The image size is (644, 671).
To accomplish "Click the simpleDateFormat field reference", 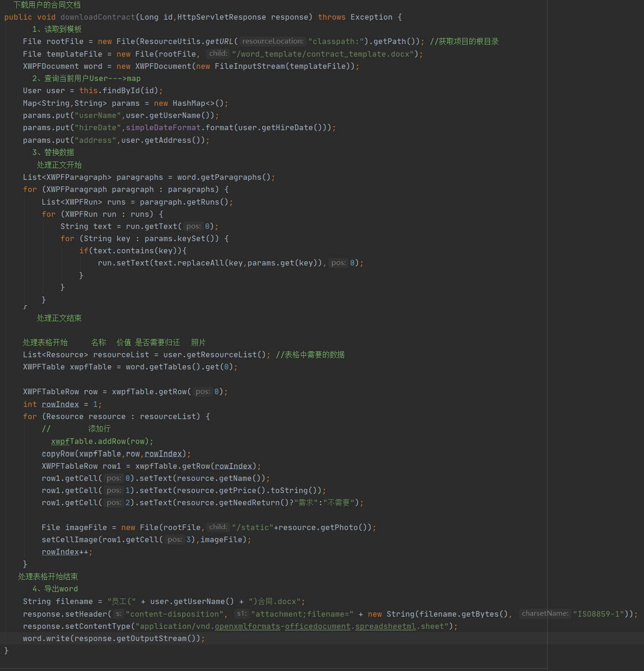I will (x=163, y=127).
